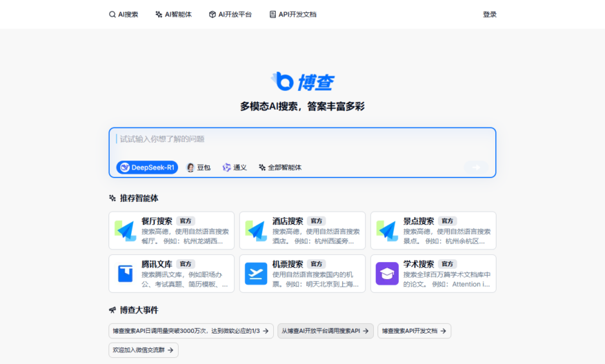The height and width of the screenshot is (364, 605).
Task: Click 官方 badge on 学术搜索 card
Action: (x=448, y=264)
